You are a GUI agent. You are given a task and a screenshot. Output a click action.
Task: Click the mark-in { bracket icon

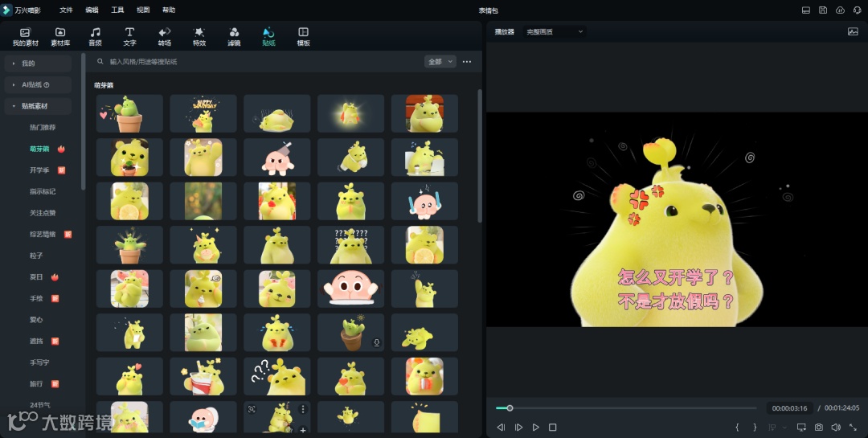(737, 427)
